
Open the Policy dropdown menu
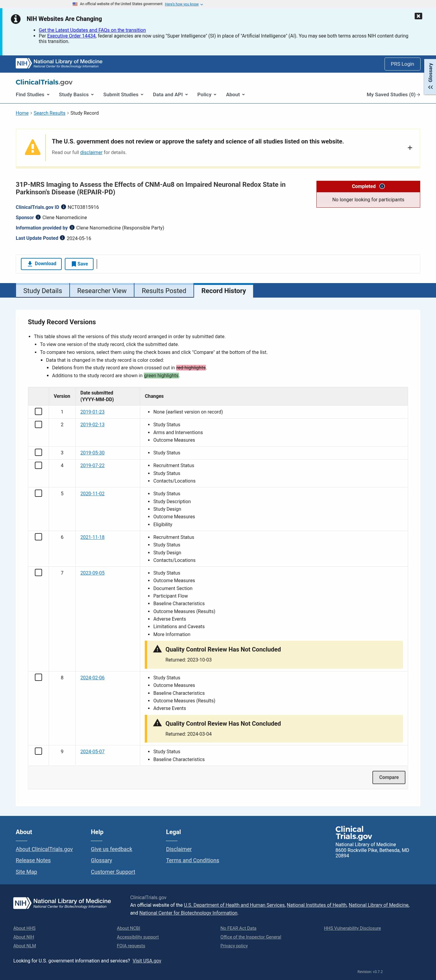(206, 94)
